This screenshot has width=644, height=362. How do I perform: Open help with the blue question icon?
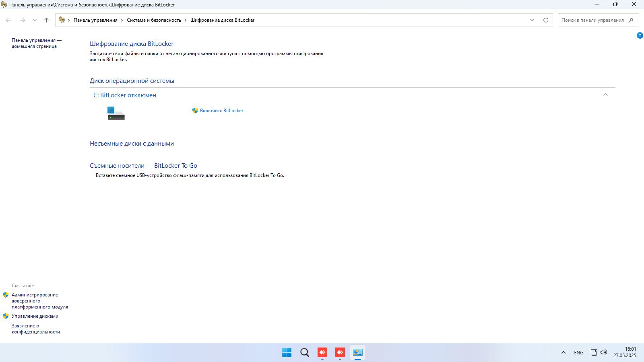pyautogui.click(x=640, y=35)
